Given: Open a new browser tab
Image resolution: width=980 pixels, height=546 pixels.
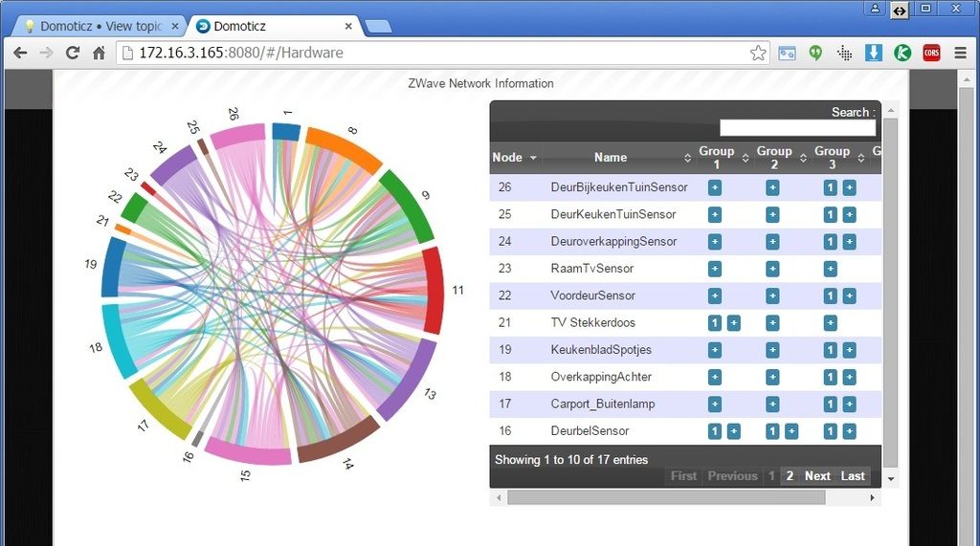Looking at the screenshot, I should click(x=377, y=26).
